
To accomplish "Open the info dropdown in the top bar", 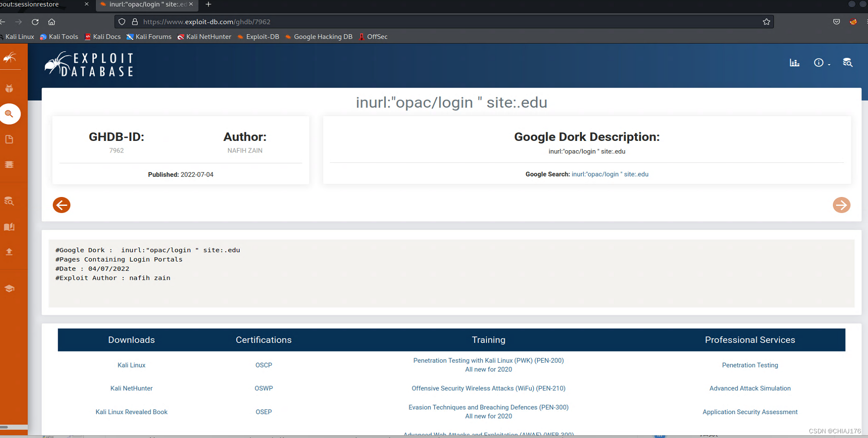I will (x=819, y=62).
